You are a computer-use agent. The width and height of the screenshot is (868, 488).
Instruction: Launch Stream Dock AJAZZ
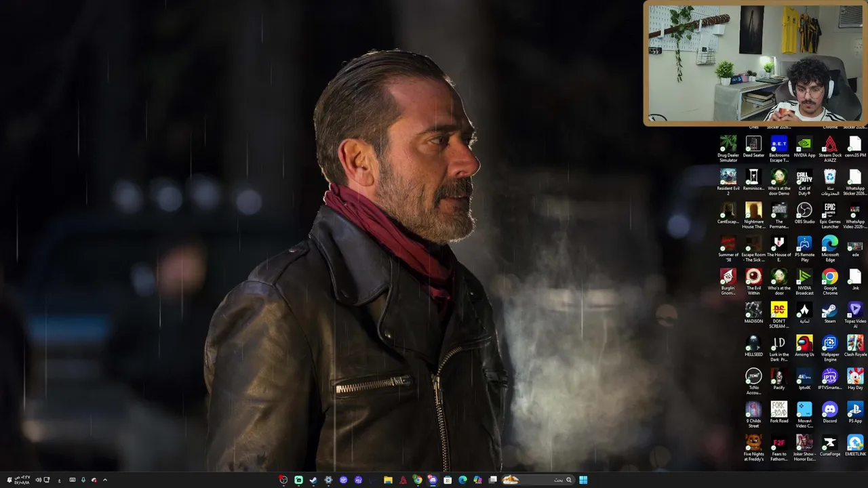(830, 148)
